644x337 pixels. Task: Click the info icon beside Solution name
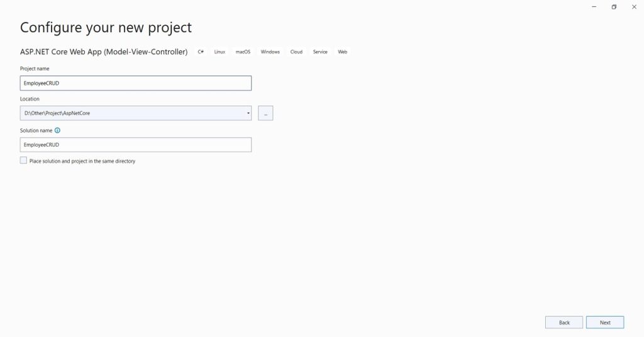tap(57, 131)
